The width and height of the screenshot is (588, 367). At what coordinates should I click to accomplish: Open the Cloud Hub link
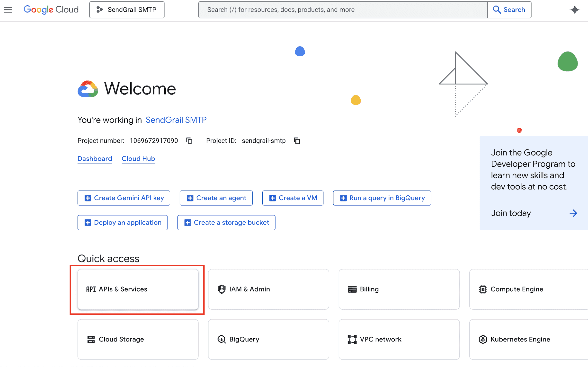pos(138,159)
